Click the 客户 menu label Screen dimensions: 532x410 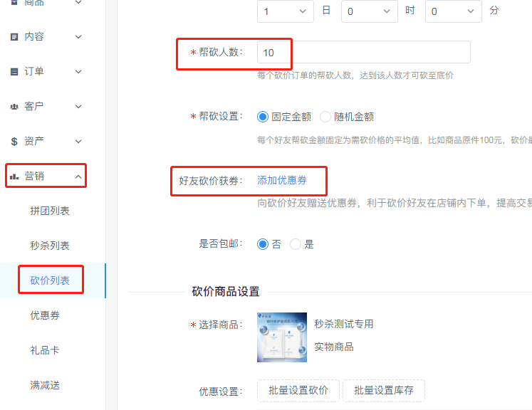(34, 107)
